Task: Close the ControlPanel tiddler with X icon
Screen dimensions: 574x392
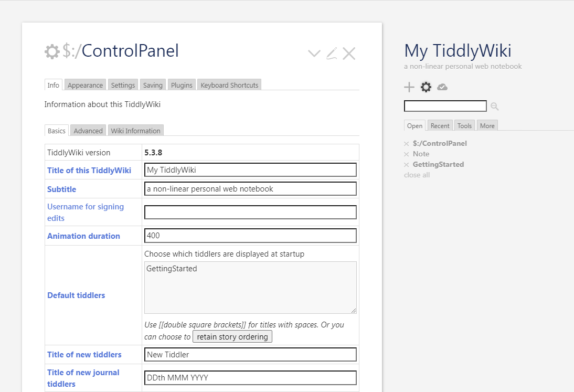Action: pyautogui.click(x=349, y=53)
